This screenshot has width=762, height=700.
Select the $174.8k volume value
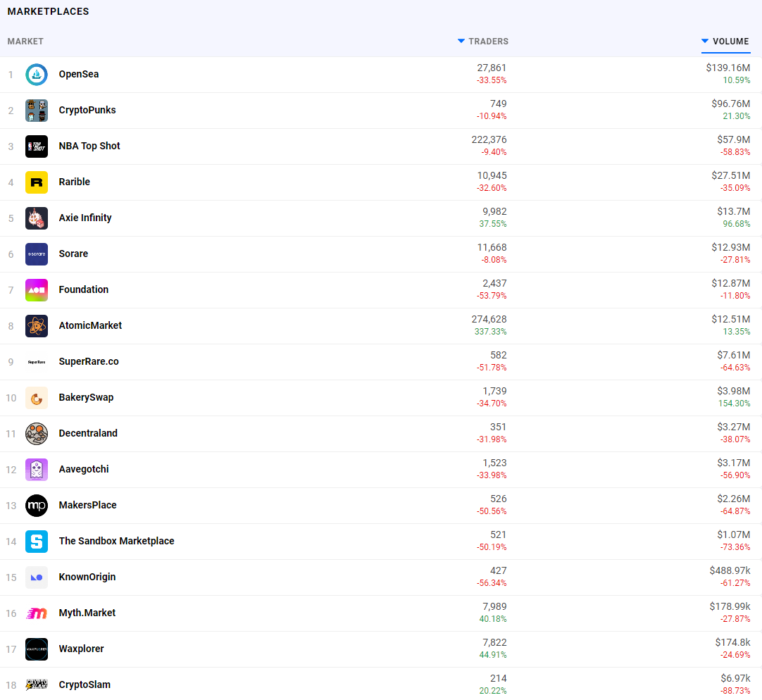pyautogui.click(x=733, y=644)
